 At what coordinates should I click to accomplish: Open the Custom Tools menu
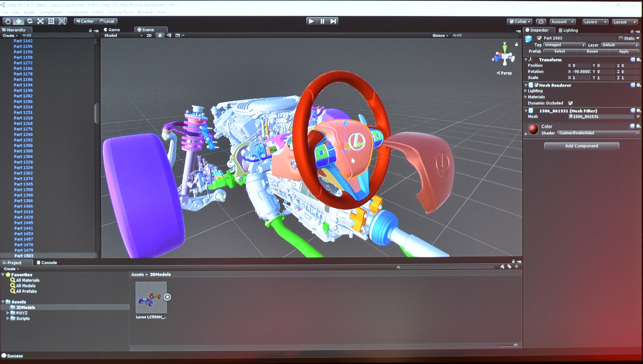coord(120,12)
